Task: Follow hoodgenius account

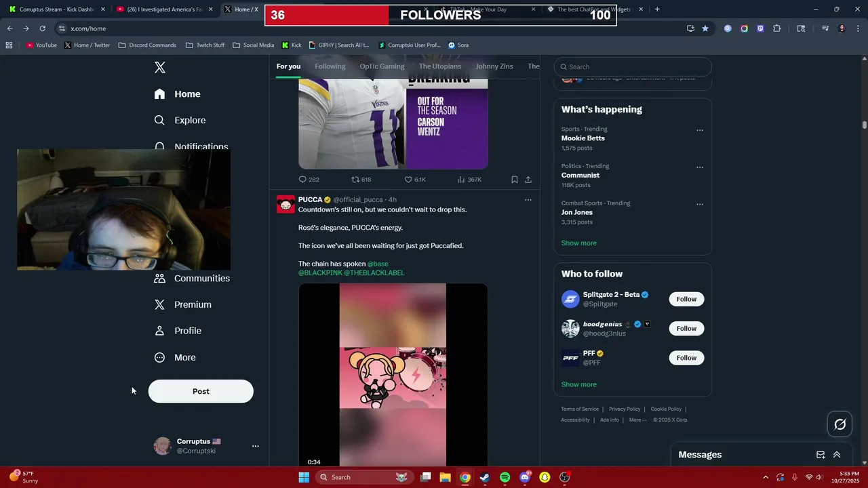Action: (x=686, y=329)
